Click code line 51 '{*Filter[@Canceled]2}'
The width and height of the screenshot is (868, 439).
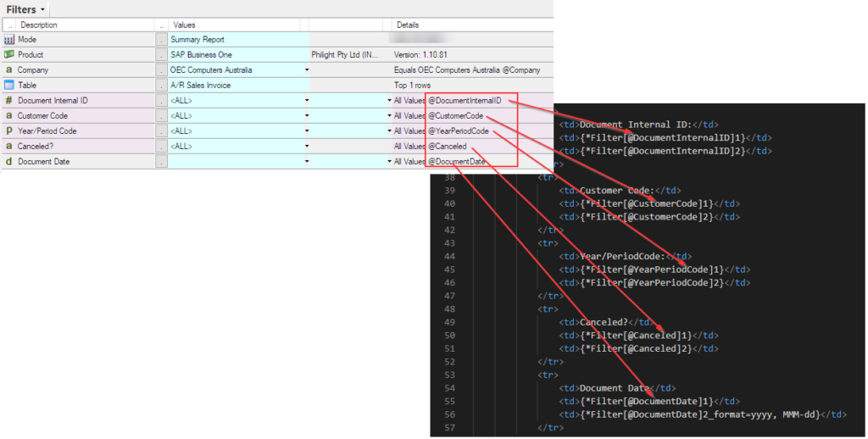point(639,348)
